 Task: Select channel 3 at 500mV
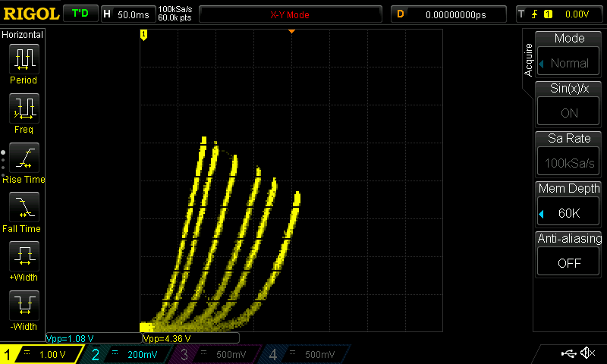217,354
